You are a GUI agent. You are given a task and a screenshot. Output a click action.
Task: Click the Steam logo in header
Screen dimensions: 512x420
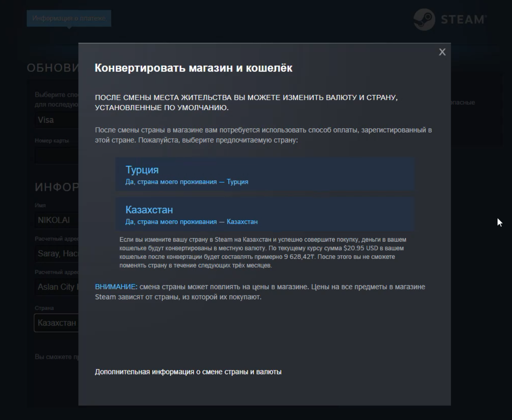click(x=450, y=19)
